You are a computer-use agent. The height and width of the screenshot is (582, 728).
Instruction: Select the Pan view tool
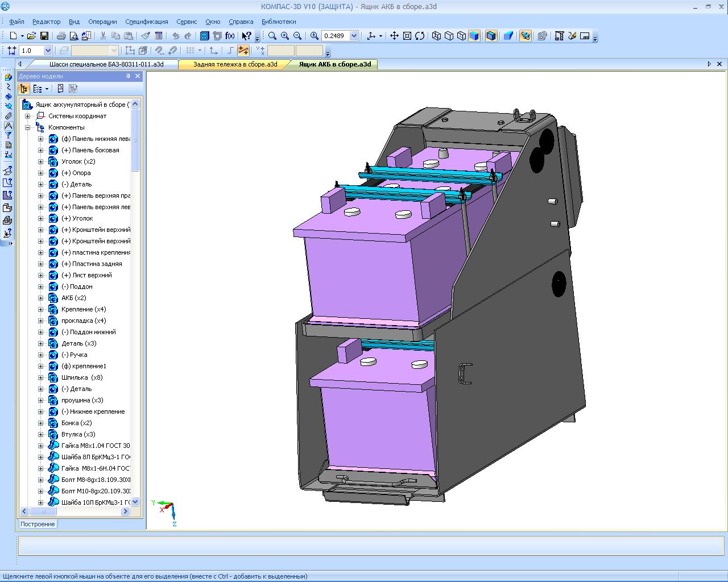click(394, 36)
